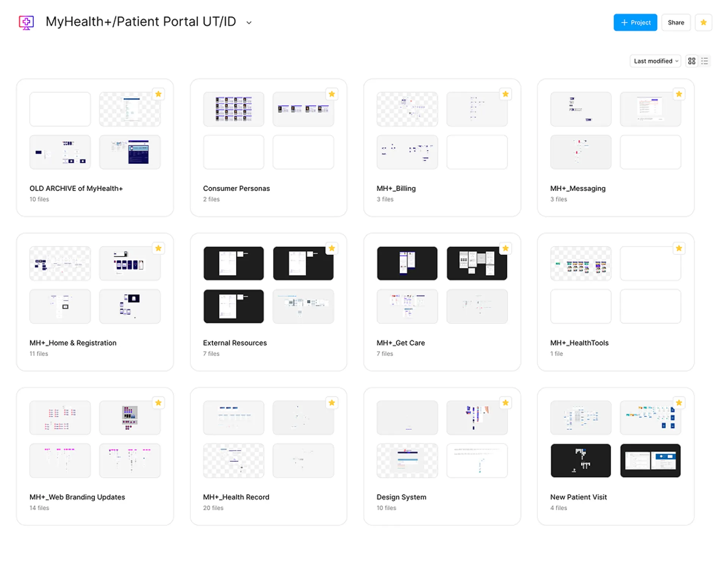Click the MyHealth+ team logo icon
This screenshot has height=576, width=728.
pyautogui.click(x=26, y=22)
